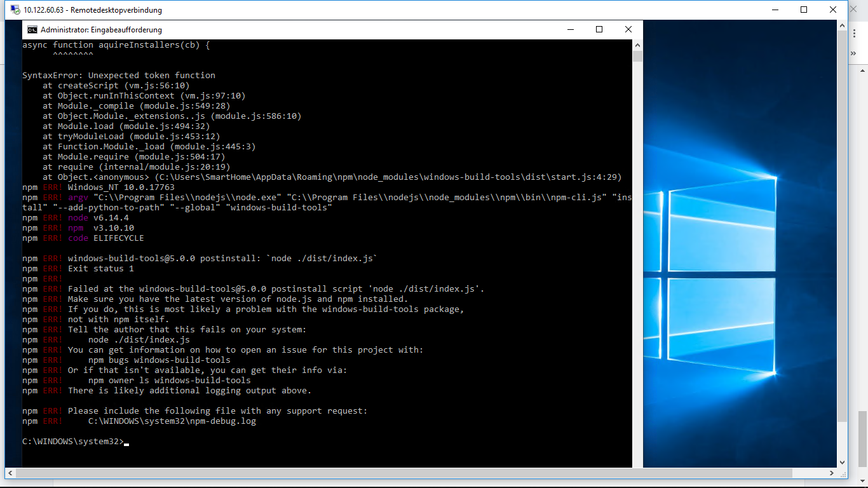The height and width of the screenshot is (488, 868).
Task: Click 'at Module._compile (module.js:549:28)' line
Action: (x=137, y=106)
